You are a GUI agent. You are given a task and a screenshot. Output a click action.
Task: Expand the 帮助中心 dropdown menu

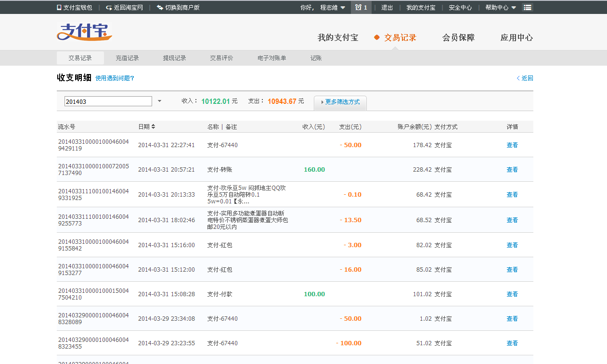pyautogui.click(x=513, y=8)
